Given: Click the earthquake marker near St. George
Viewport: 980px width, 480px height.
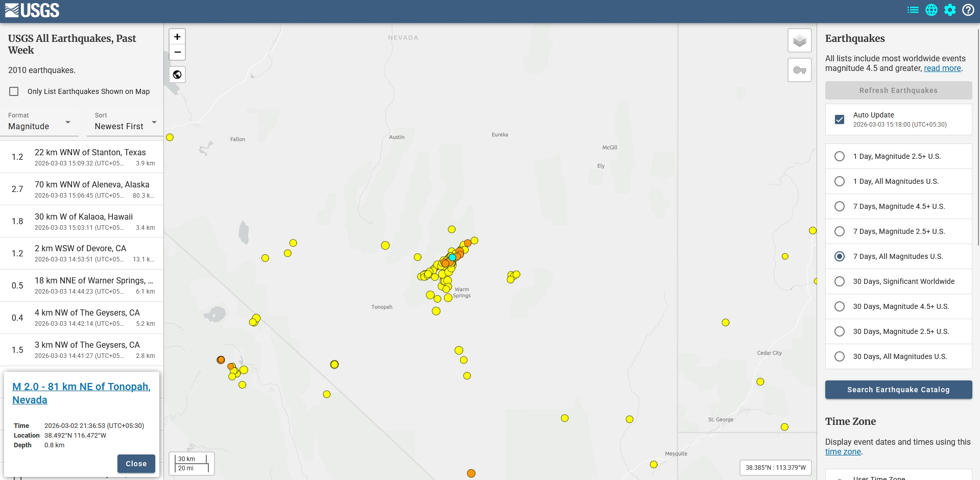Looking at the screenshot, I should [784, 427].
